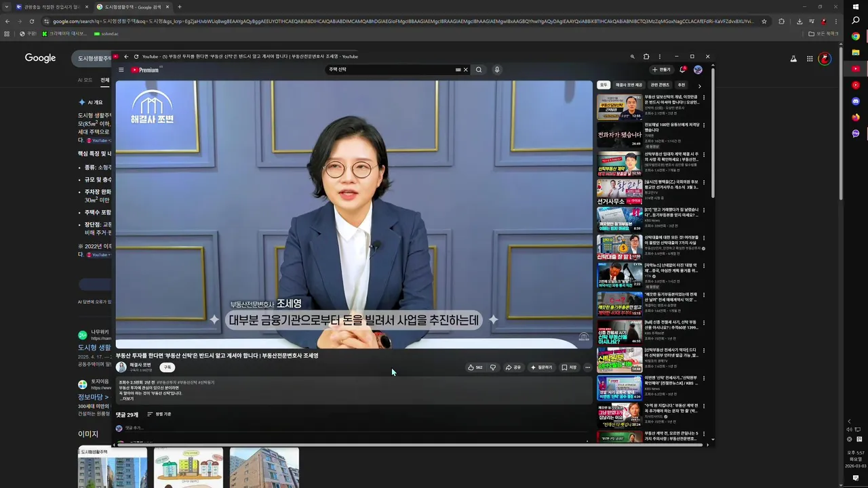The image size is (868, 488).
Task: Open the YouTube account avatar menu
Action: (698, 70)
